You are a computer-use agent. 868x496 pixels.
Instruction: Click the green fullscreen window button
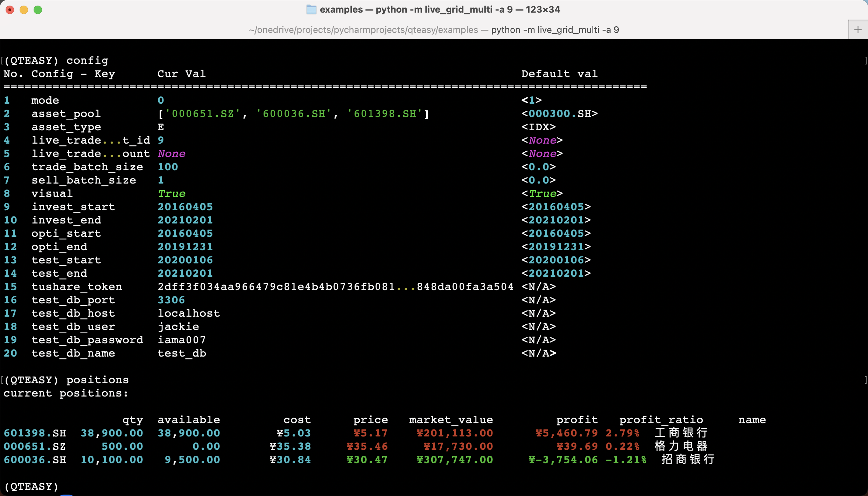point(38,10)
